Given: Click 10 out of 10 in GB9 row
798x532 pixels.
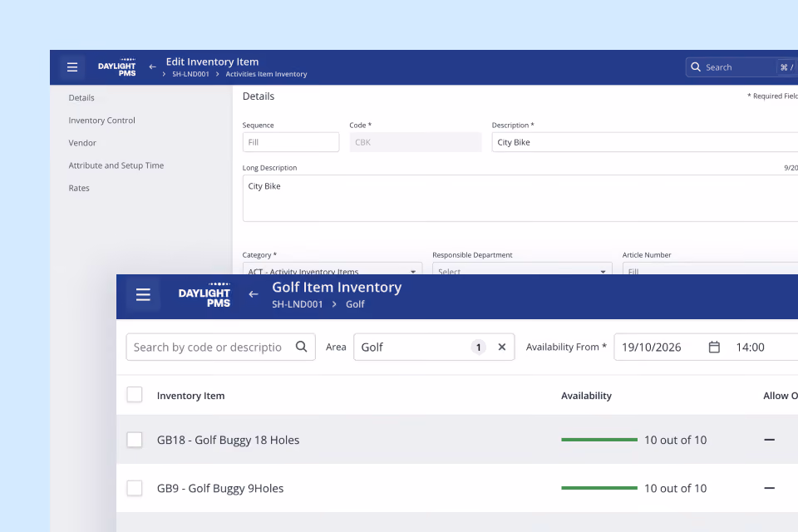Looking at the screenshot, I should coord(675,488).
